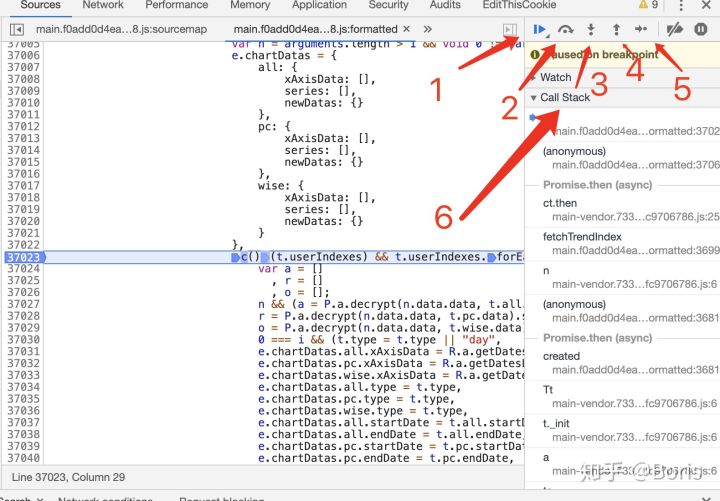Resume script execution in the debugger

[540, 29]
